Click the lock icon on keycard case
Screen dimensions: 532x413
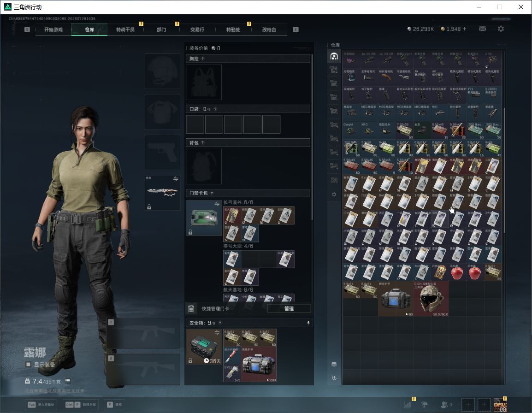(x=190, y=232)
